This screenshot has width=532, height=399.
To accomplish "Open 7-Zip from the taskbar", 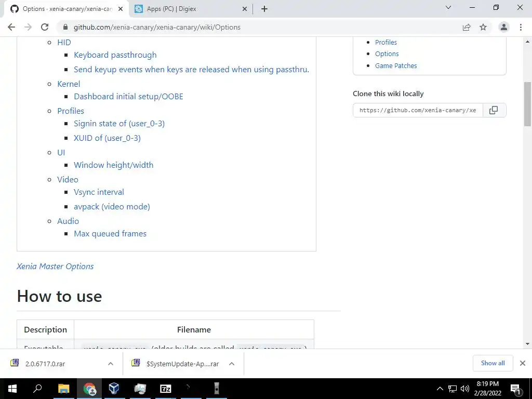I will click(x=166, y=389).
